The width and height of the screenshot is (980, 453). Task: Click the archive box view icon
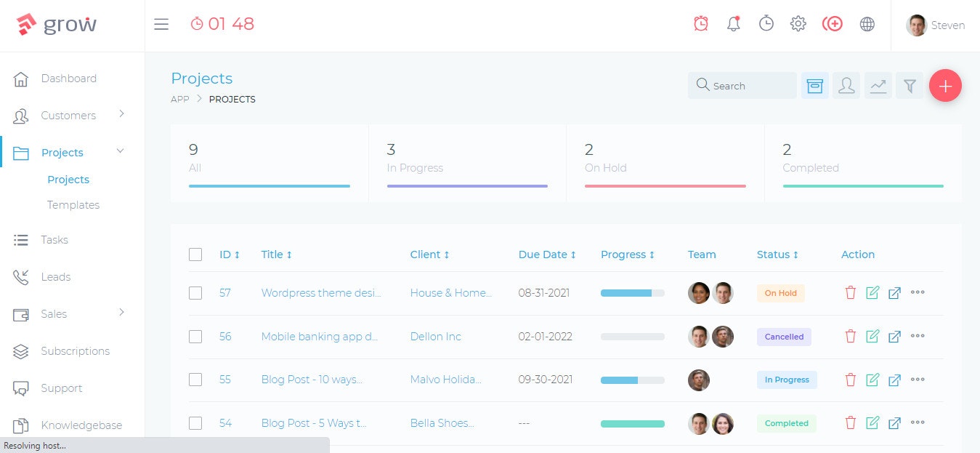click(x=814, y=85)
